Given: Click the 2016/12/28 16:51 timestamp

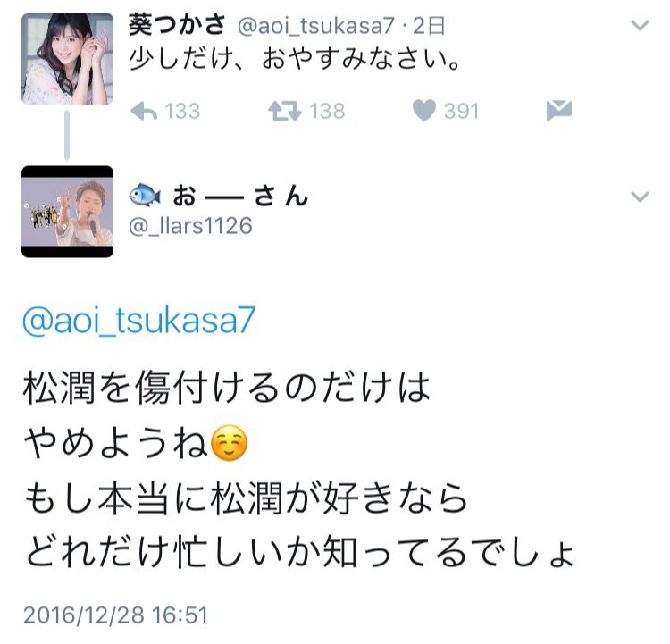Looking at the screenshot, I should point(116,615).
